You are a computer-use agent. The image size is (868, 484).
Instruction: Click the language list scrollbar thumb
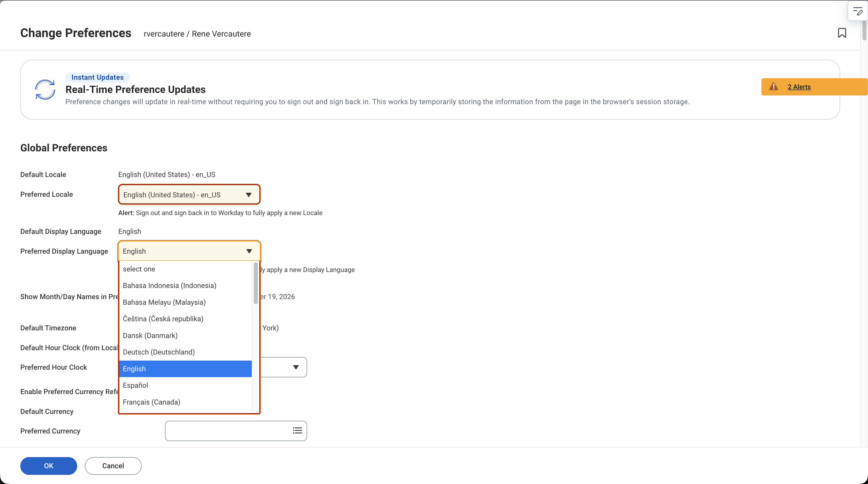[x=256, y=283]
